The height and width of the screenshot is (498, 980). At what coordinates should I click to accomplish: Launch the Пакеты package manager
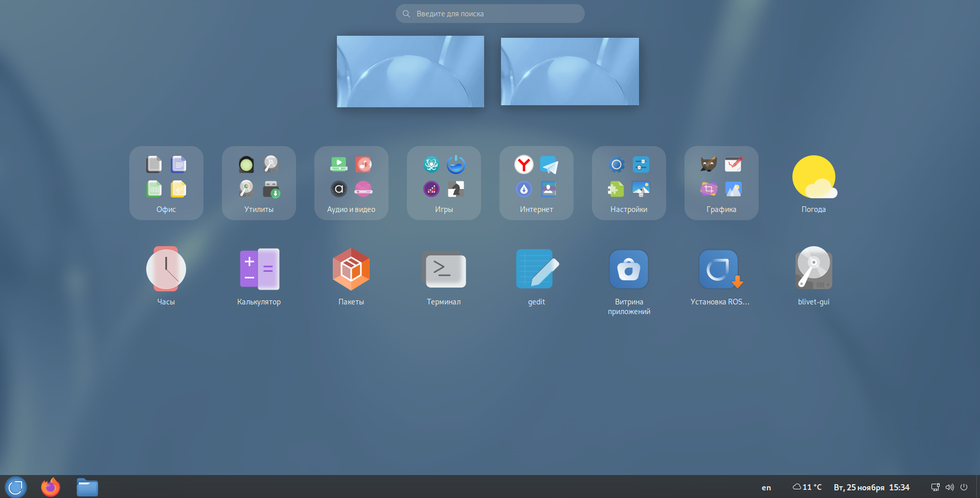coord(351,276)
